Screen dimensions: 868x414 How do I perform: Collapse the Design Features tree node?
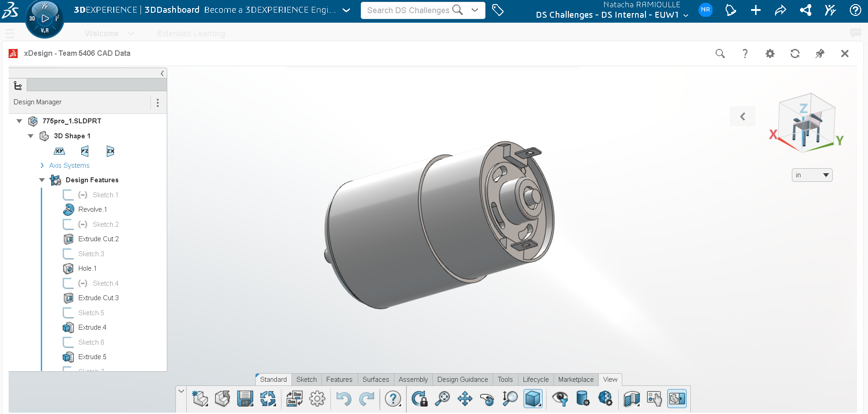(x=42, y=180)
